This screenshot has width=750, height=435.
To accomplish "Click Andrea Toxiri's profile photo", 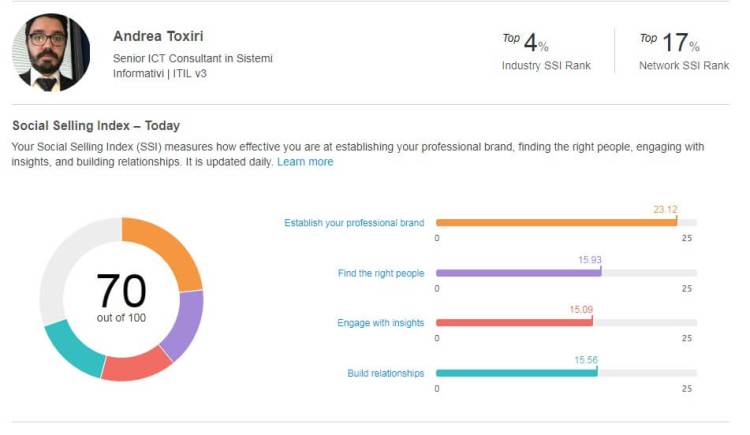I will 51,53.
